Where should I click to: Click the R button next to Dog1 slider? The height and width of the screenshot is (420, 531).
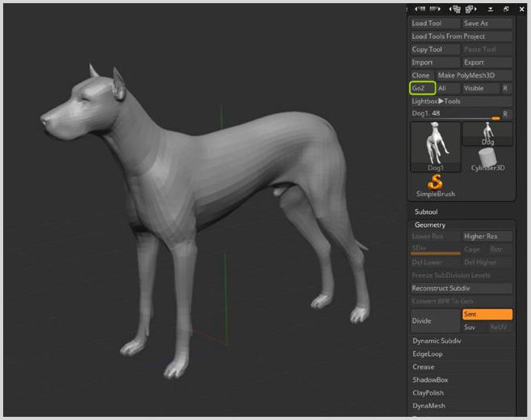[506, 114]
